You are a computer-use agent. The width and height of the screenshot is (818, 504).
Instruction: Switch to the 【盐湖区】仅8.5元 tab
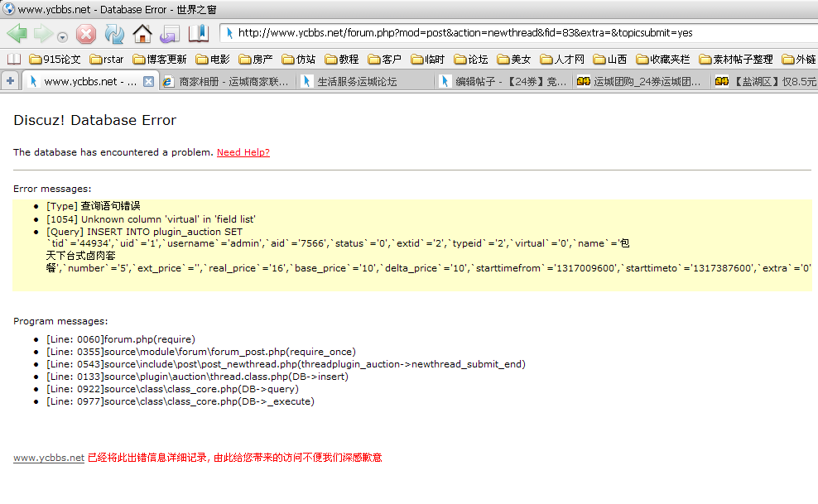(x=766, y=82)
